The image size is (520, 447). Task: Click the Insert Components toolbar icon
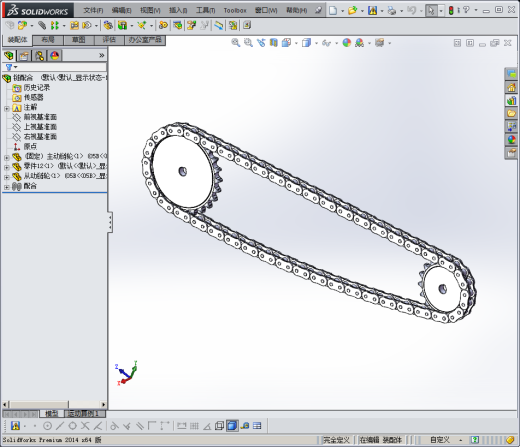click(x=22, y=25)
